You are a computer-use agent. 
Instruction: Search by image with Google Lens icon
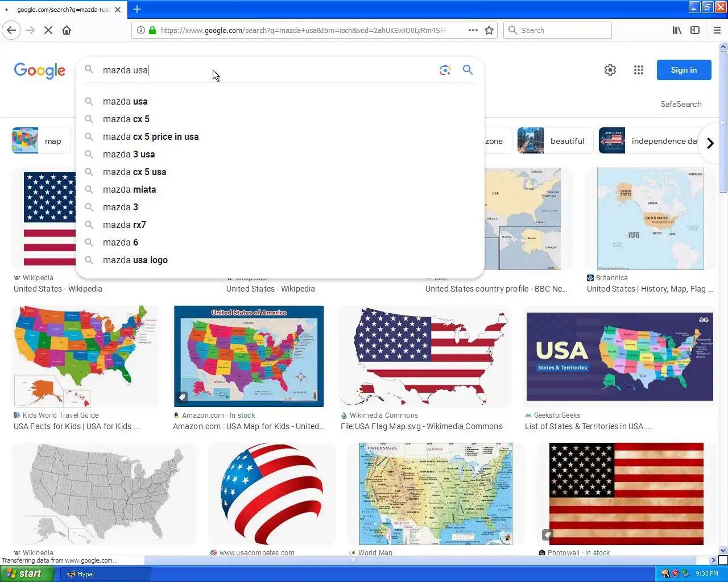coord(445,70)
